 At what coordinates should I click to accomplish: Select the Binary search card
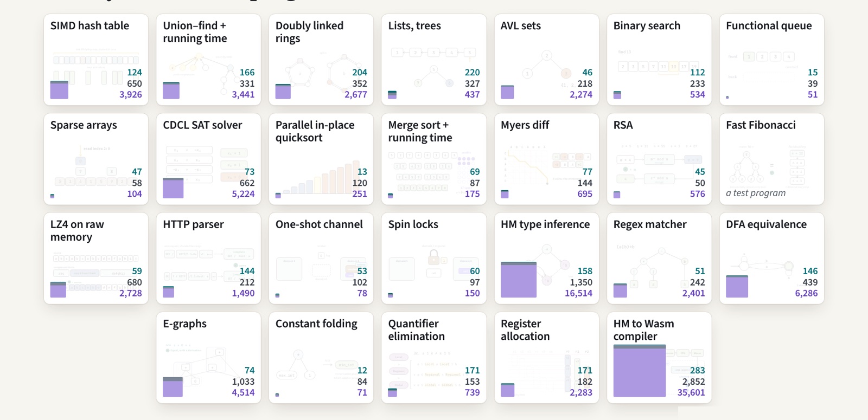pos(659,60)
